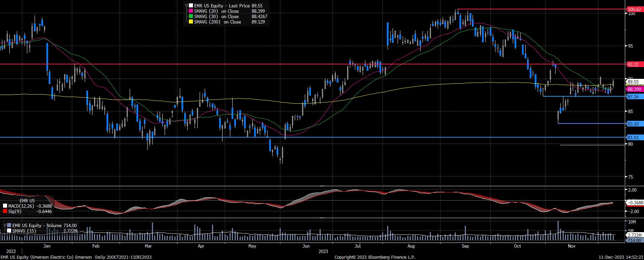Click the '85' price axis label

(x=630, y=111)
